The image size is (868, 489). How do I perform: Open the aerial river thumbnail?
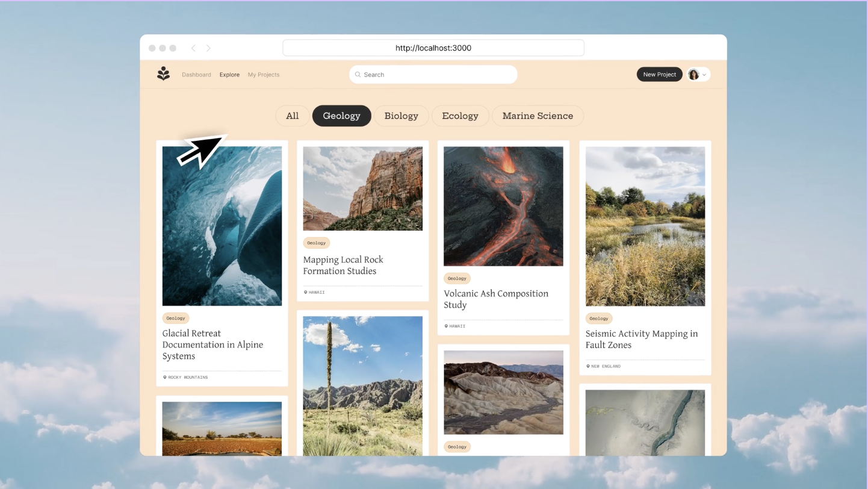[645, 423]
